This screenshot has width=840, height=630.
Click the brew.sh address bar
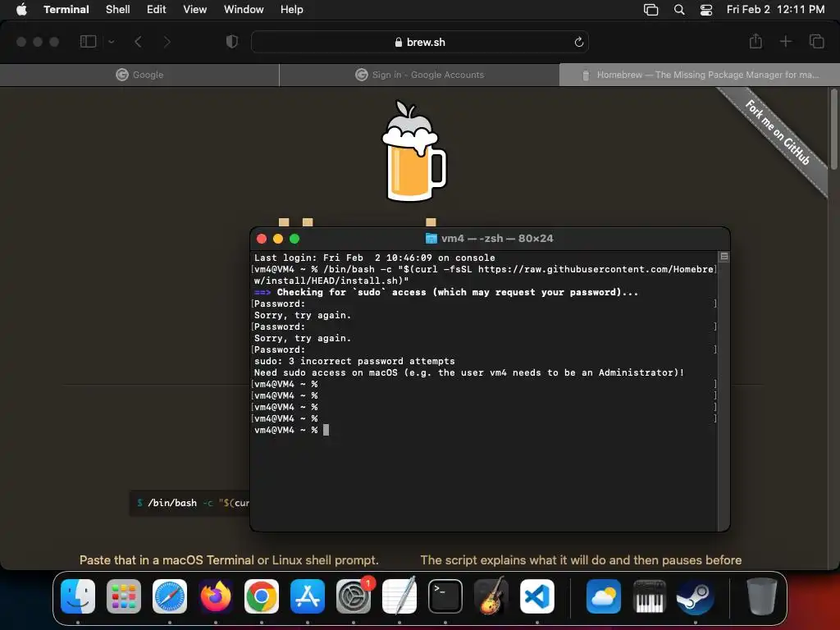(x=420, y=42)
